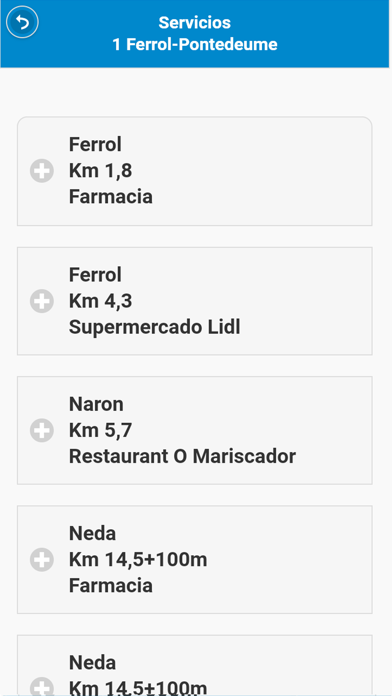392x696 pixels.
Task: Open the Ferrol Km 4,3 Supermercado Lidl card
Action: point(194,301)
